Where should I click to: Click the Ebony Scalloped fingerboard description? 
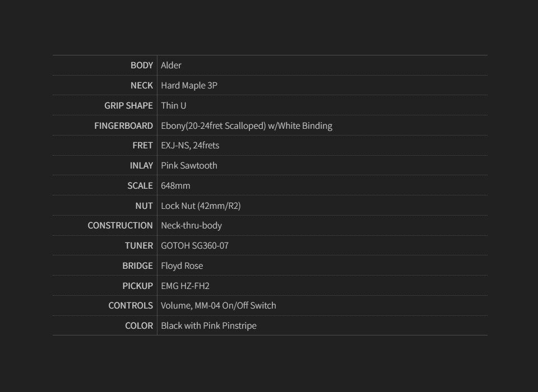pos(247,126)
